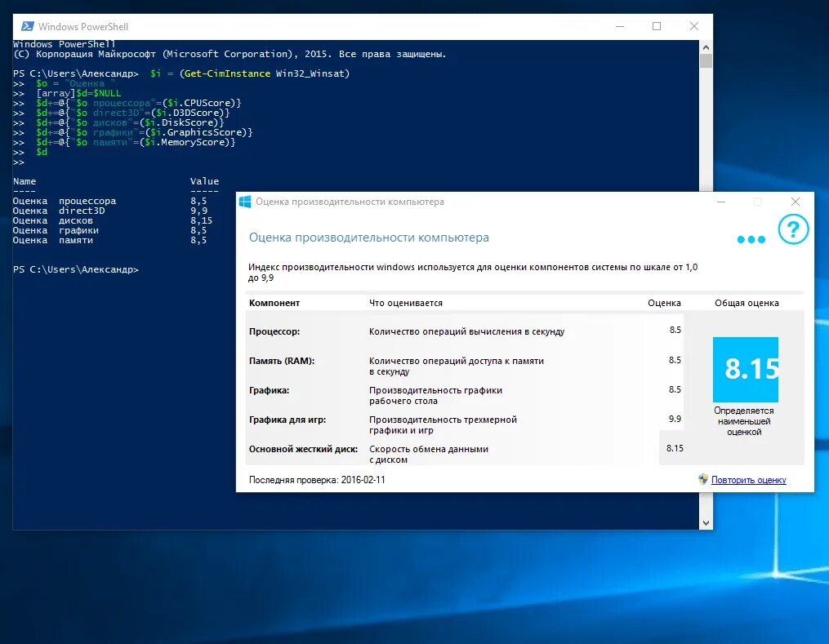Open the three dots menu in performance dialog
The height and width of the screenshot is (644, 829).
[x=751, y=239]
